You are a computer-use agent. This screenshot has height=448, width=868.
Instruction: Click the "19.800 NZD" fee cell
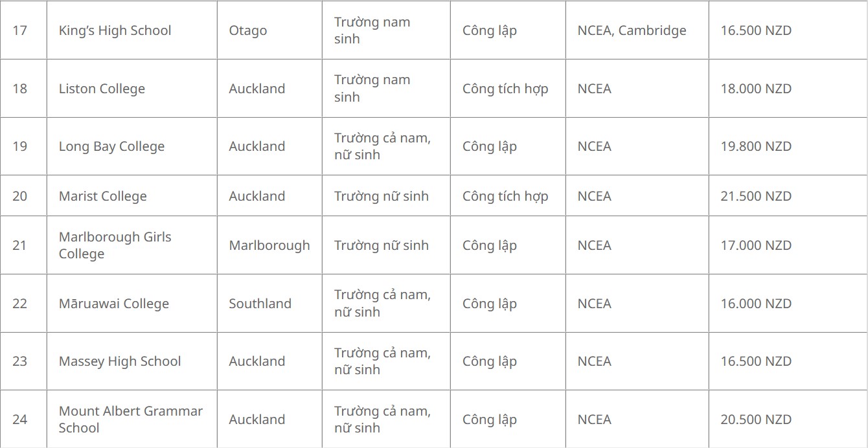pos(756,146)
